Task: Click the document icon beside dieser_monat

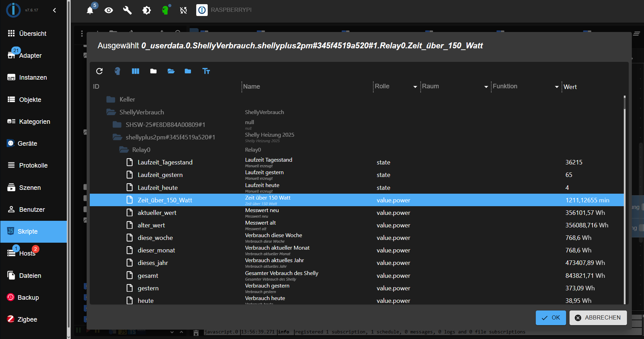Action: tap(130, 250)
